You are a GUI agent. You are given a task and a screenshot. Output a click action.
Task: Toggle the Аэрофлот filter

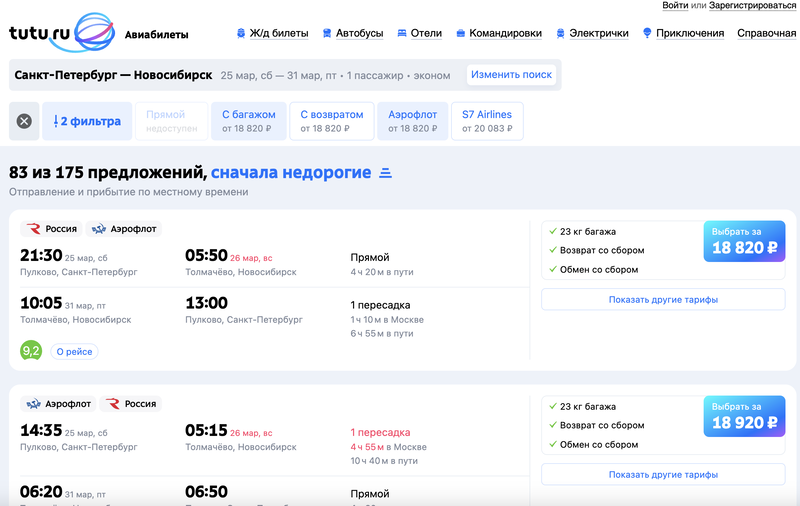point(412,121)
